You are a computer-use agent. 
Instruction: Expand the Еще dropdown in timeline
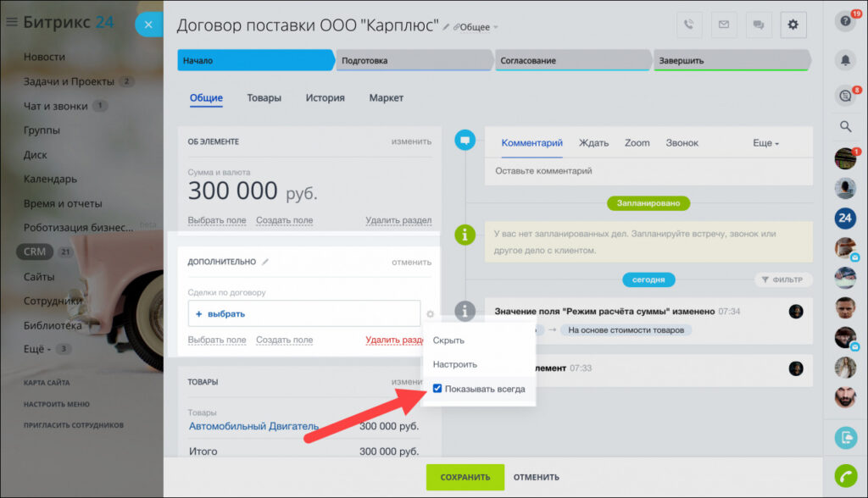[765, 143]
